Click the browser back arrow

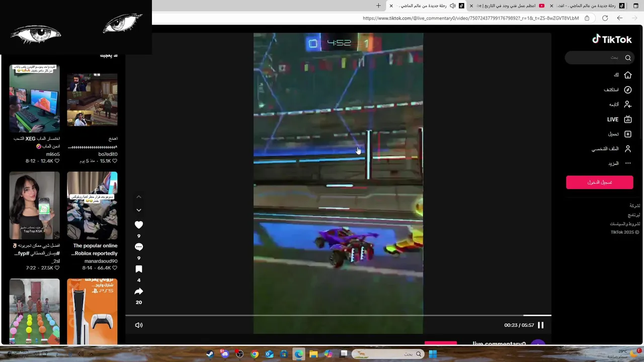point(620,18)
